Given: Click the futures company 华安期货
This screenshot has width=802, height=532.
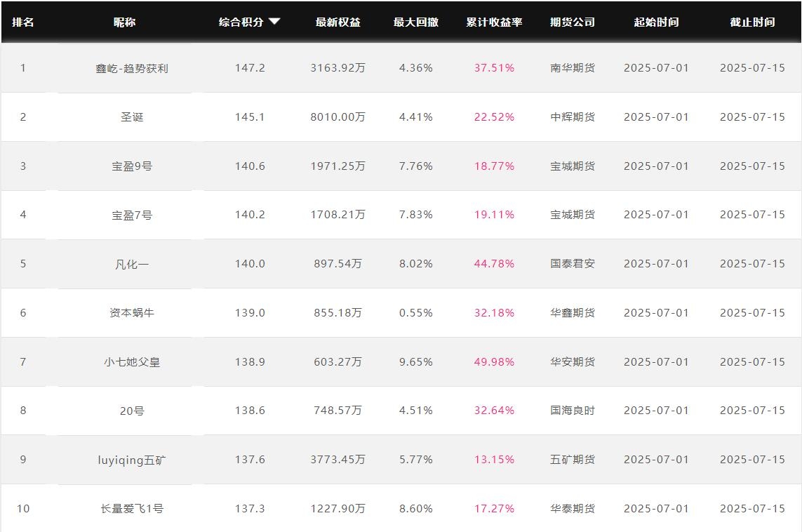Looking at the screenshot, I should pyautogui.click(x=573, y=362).
